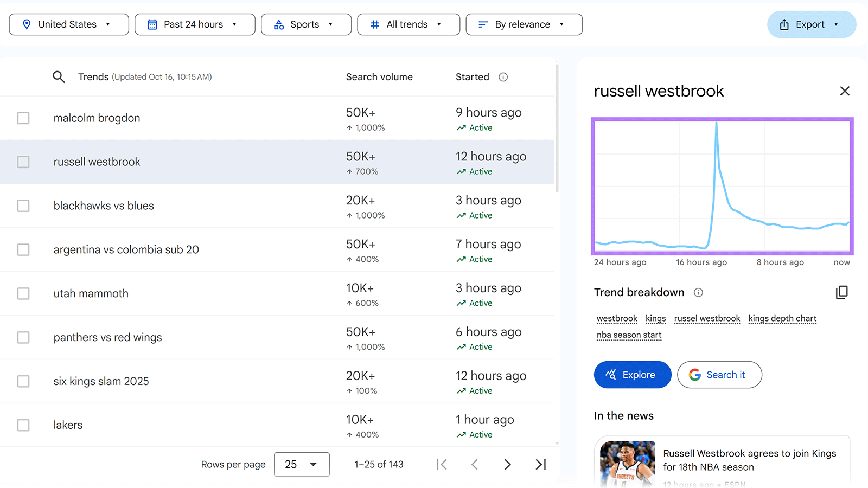Jump to the first page of trends
The height and width of the screenshot is (488, 868).
(442, 464)
